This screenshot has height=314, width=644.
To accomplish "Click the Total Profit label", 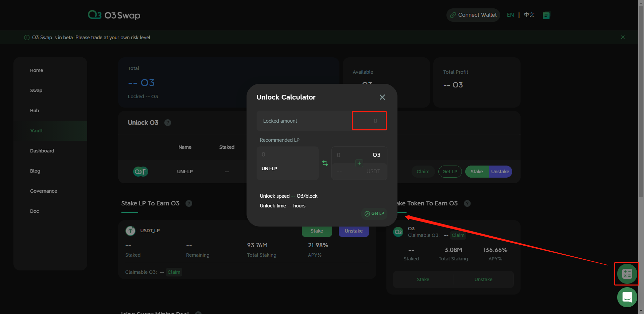I will [455, 72].
